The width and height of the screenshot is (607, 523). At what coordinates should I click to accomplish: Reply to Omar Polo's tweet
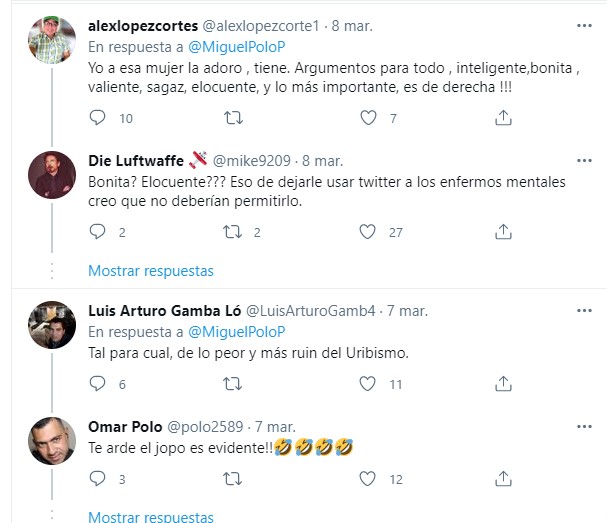point(97,479)
